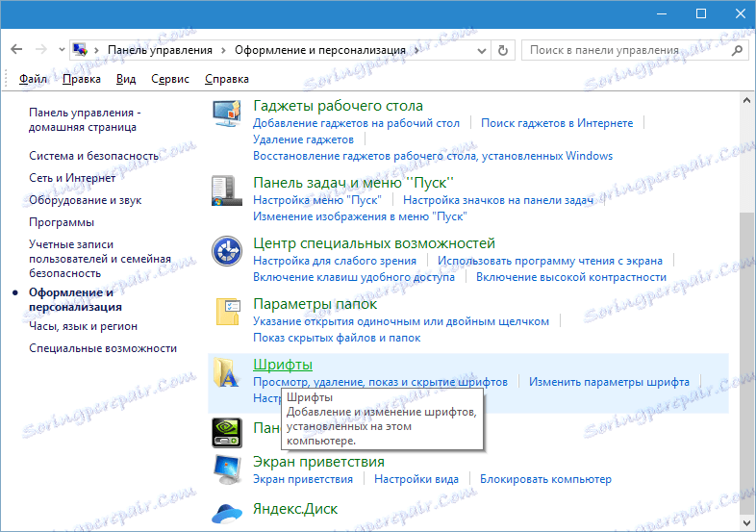756x532 pixels.
Task: Click Просмотр, удаление, показ и скрытие шрифтов
Action: point(381,382)
